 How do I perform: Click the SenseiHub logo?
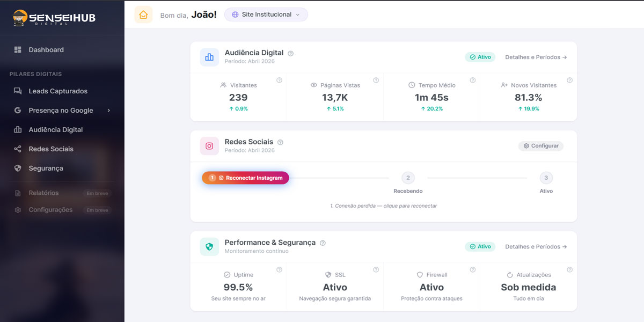tap(53, 17)
